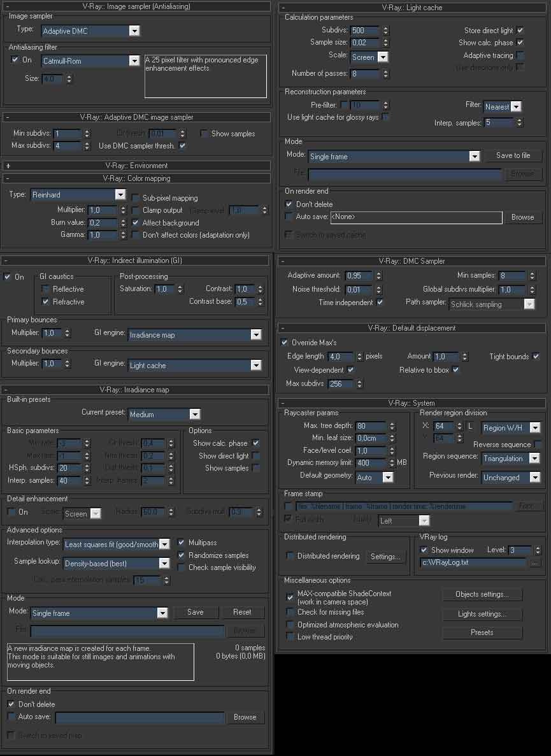
Task: Expand the V-Ray Environment rollout
Action: (8, 166)
